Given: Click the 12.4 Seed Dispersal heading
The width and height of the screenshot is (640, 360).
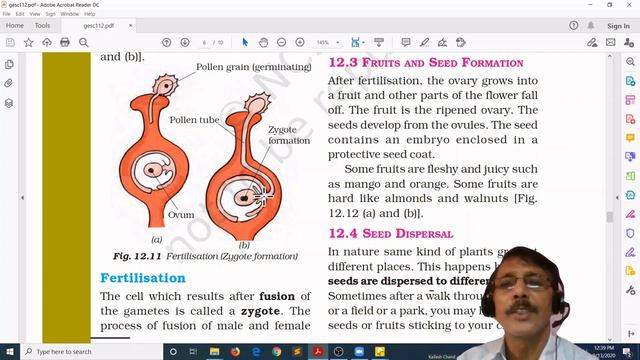Looking at the screenshot, I should (391, 234).
